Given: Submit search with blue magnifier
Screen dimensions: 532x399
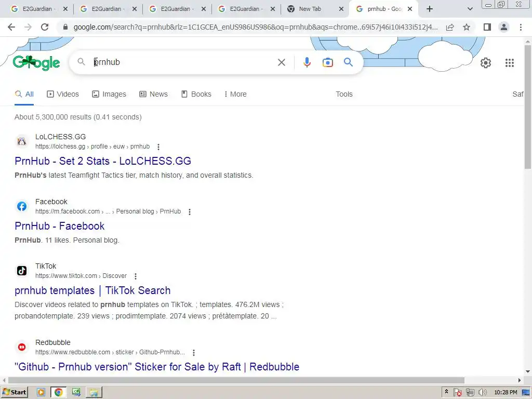Looking at the screenshot, I should pyautogui.click(x=348, y=62).
